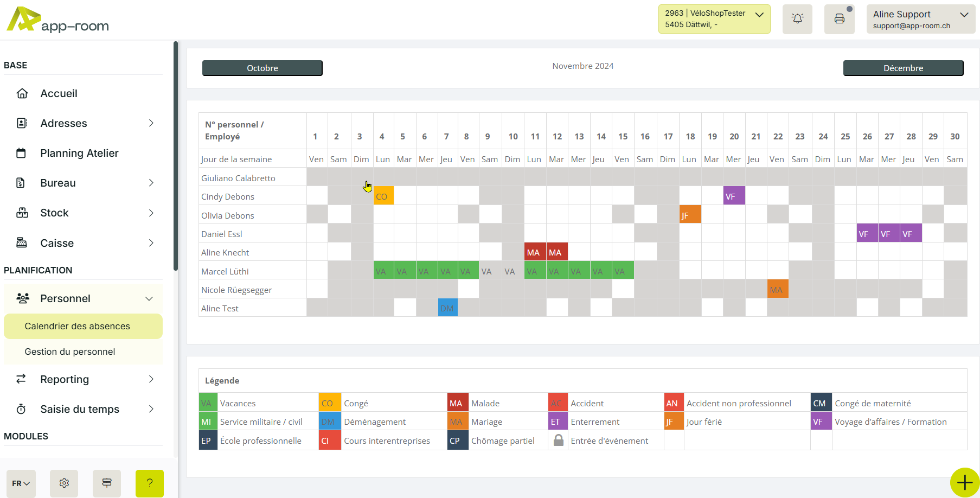Click the yellow help question mark
The height and width of the screenshot is (498, 980).
pyautogui.click(x=150, y=483)
